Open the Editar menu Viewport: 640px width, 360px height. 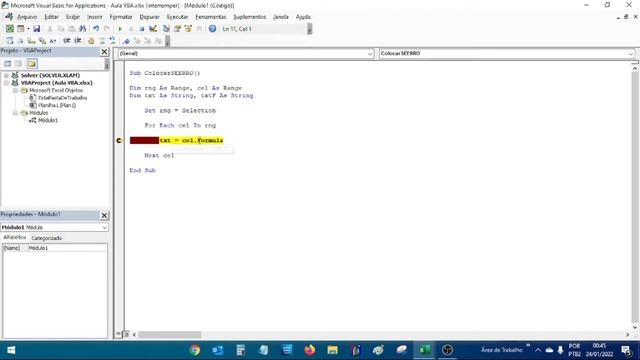click(51, 17)
